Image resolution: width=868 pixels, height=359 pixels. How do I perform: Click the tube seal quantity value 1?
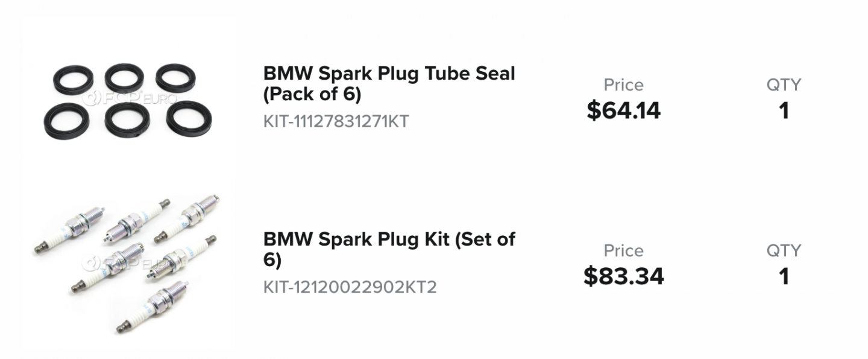point(784,111)
